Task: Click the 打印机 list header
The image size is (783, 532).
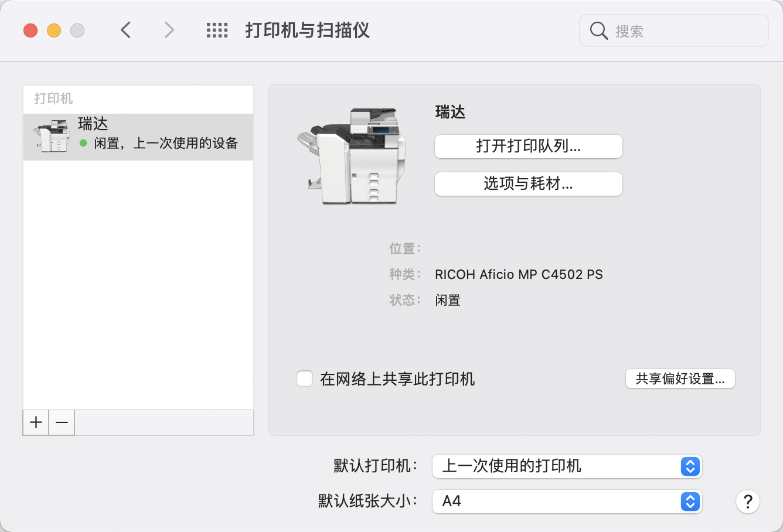Action: (x=53, y=98)
